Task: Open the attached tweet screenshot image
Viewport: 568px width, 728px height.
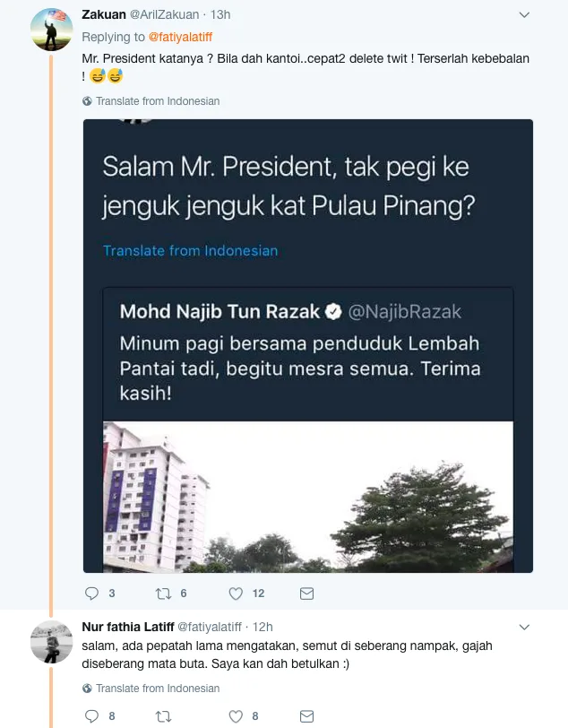Action: [308, 345]
